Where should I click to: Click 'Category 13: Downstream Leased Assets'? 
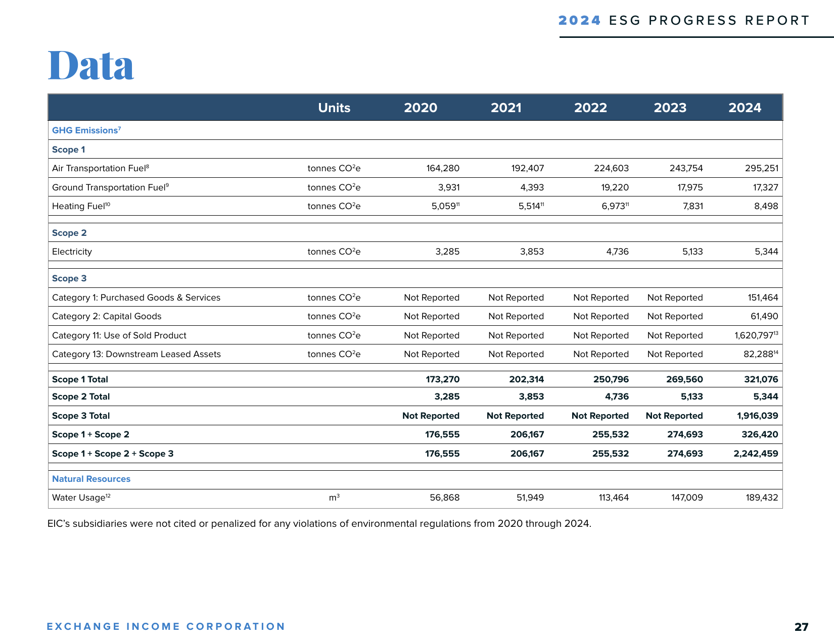[136, 354]
